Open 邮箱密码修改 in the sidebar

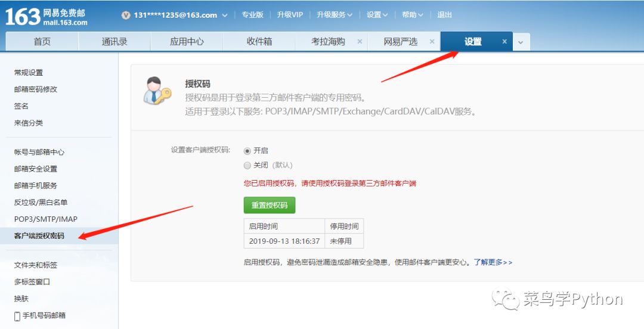[36, 89]
